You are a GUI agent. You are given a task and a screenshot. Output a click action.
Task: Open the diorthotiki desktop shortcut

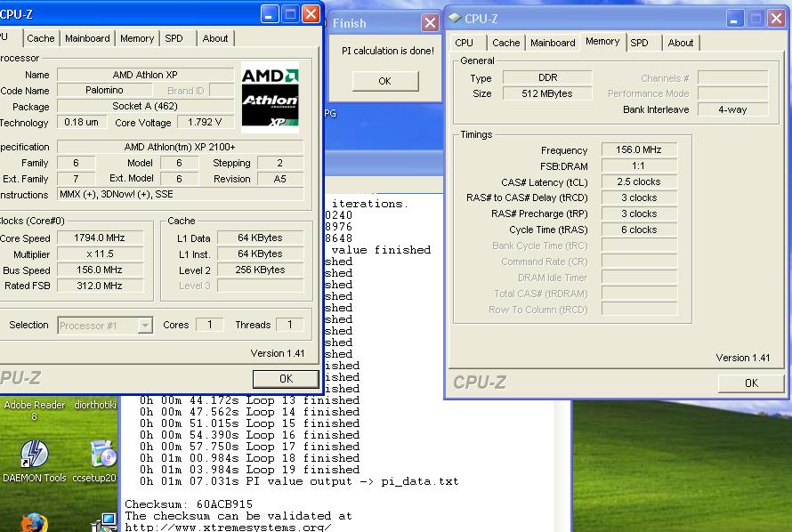click(x=95, y=405)
